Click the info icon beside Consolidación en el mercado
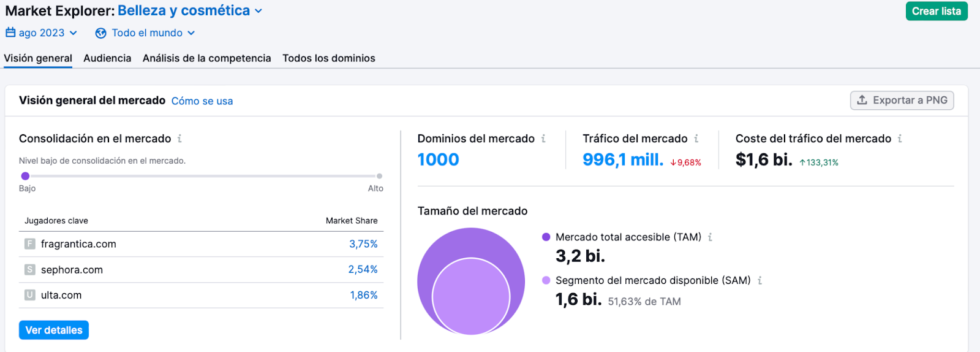Image resolution: width=980 pixels, height=352 pixels. pos(179,139)
